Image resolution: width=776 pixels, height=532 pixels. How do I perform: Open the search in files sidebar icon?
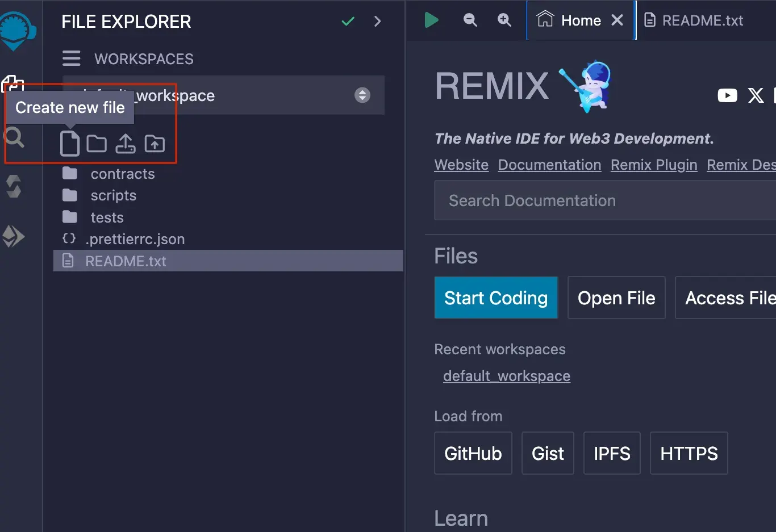coord(14,137)
